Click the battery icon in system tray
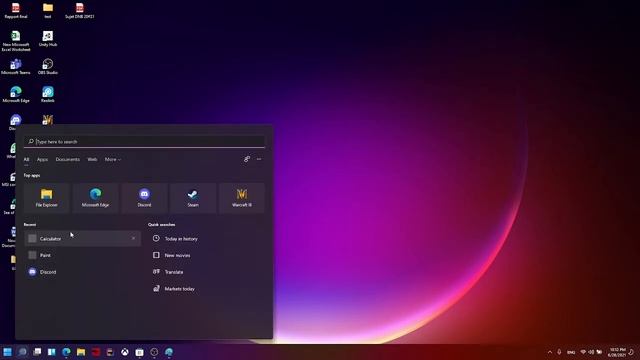 click(599, 352)
